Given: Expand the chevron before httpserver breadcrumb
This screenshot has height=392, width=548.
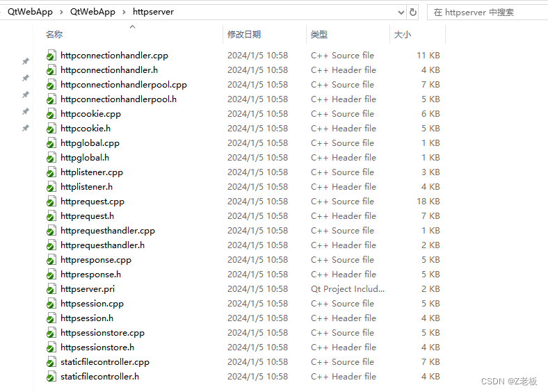Looking at the screenshot, I should [124, 13].
